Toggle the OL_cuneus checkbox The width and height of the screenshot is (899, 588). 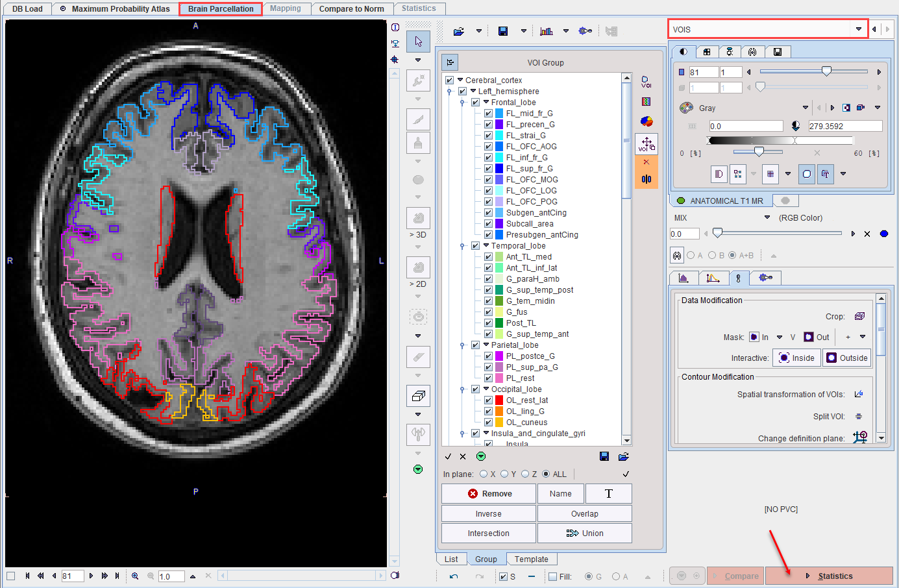click(488, 422)
